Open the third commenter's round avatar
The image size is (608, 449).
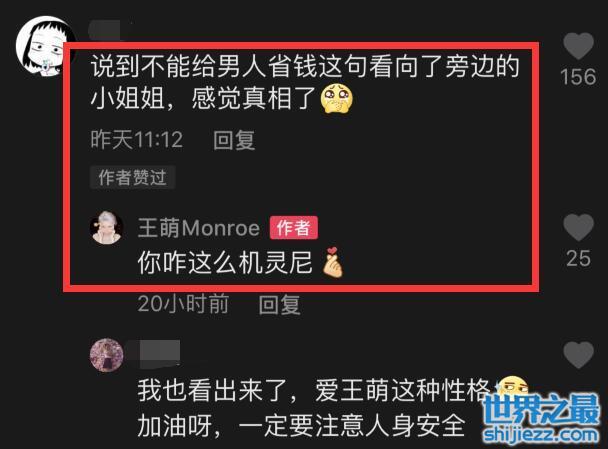[x=107, y=355]
